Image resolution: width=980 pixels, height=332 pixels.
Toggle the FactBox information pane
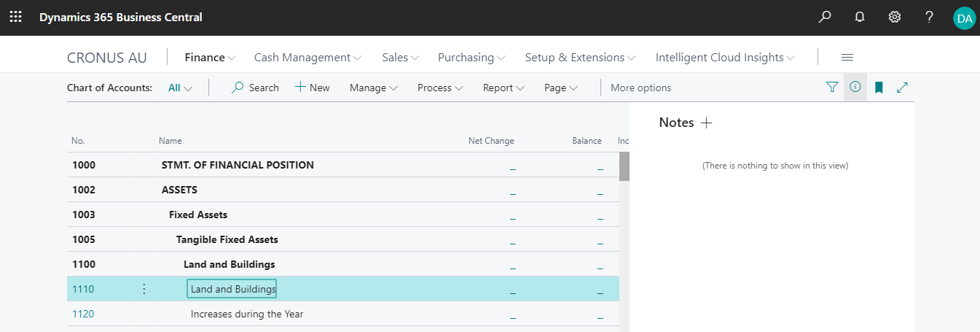tap(855, 88)
